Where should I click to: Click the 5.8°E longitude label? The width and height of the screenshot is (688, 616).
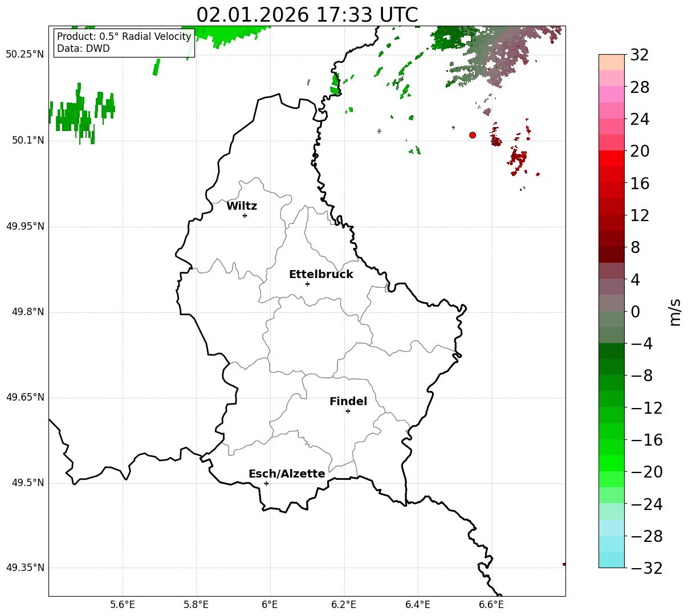point(196,605)
